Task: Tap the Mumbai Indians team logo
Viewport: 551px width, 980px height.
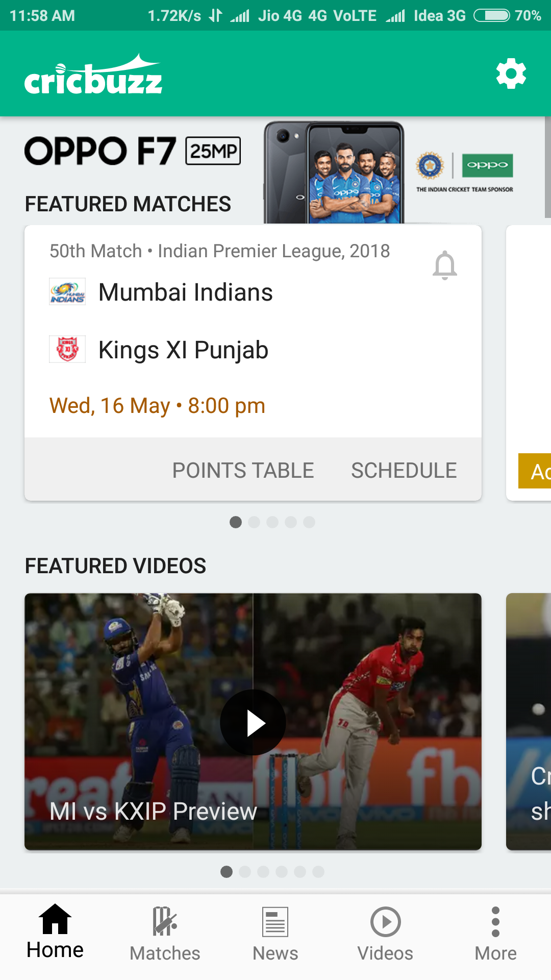Action: [67, 292]
